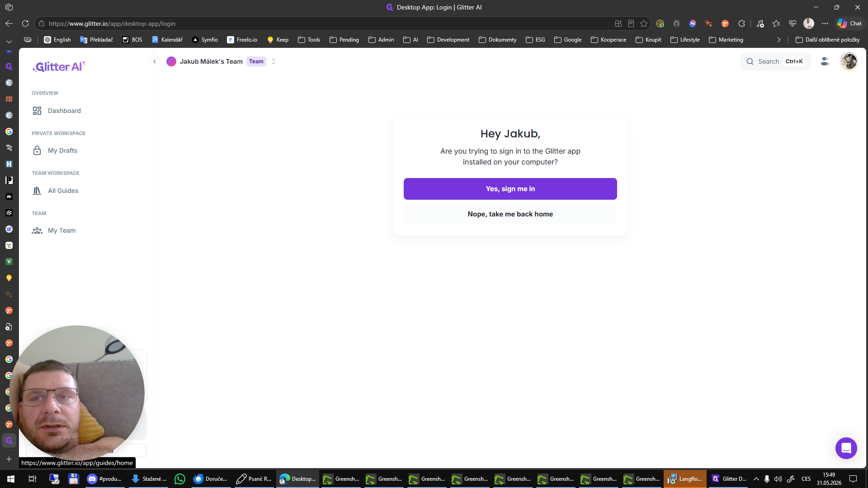
Task: Open the Windows Start menu
Action: pos(11,479)
